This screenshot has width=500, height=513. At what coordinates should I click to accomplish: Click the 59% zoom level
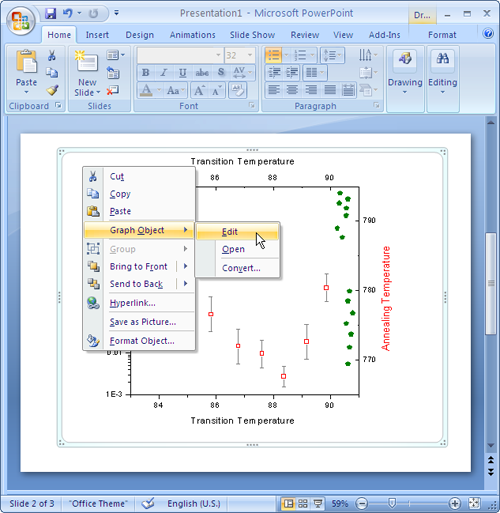[x=340, y=503]
